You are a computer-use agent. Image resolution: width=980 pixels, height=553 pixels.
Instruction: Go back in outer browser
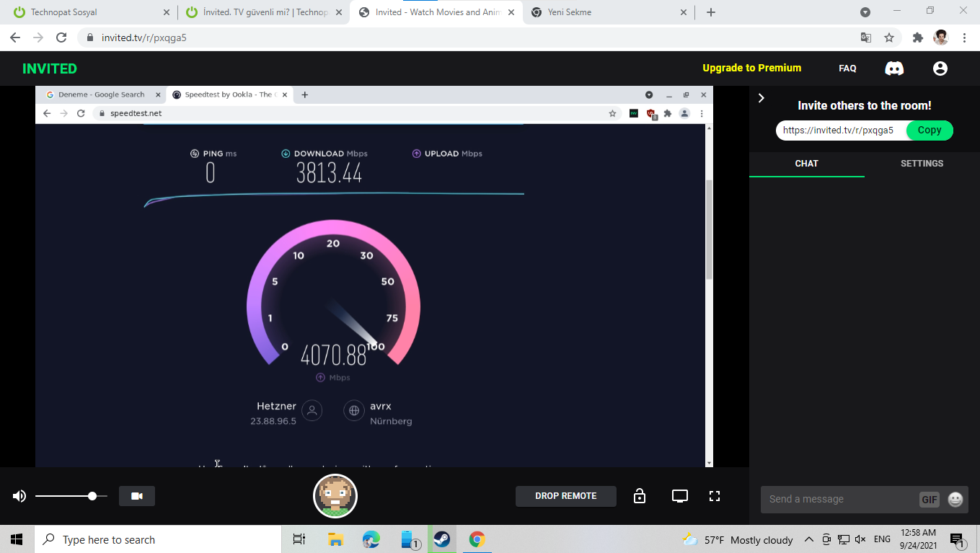tap(15, 37)
